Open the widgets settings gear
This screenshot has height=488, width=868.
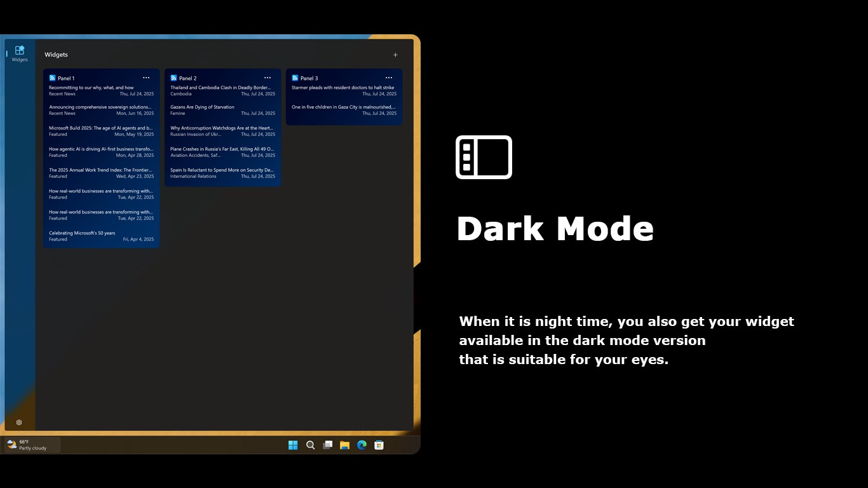point(19,422)
